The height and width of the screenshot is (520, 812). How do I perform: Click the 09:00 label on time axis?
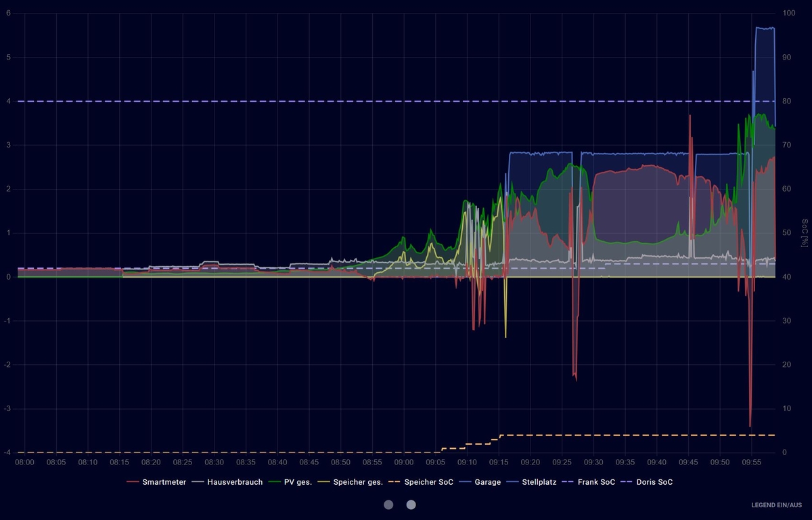[404, 462]
